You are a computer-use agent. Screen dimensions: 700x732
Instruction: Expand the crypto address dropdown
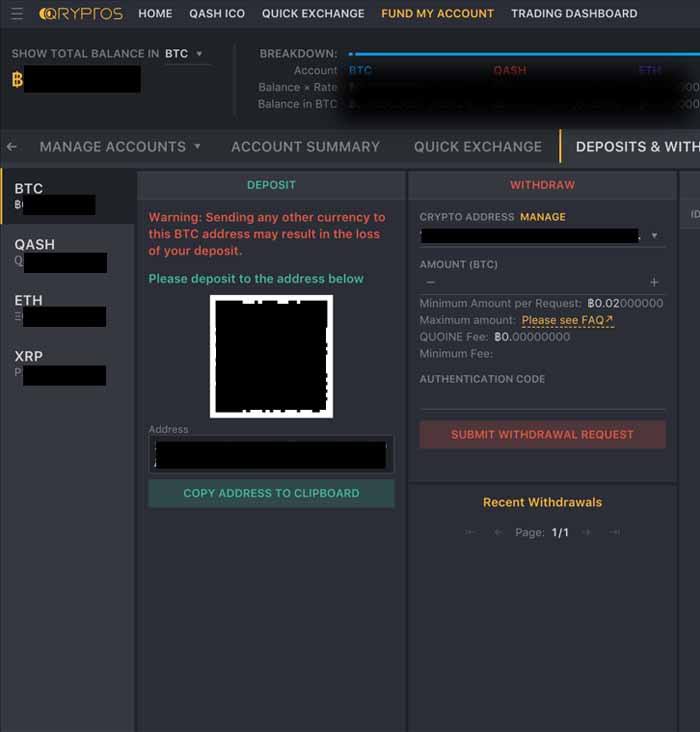click(654, 236)
